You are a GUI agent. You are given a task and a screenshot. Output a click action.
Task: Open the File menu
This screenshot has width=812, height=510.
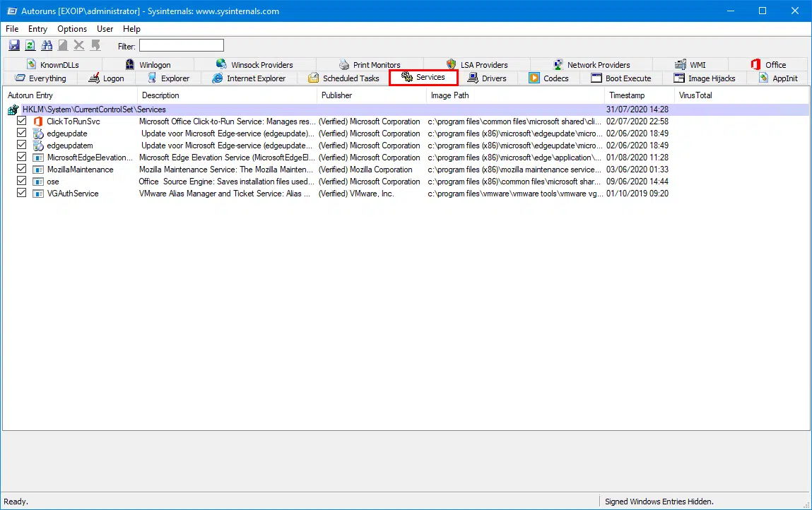point(12,29)
